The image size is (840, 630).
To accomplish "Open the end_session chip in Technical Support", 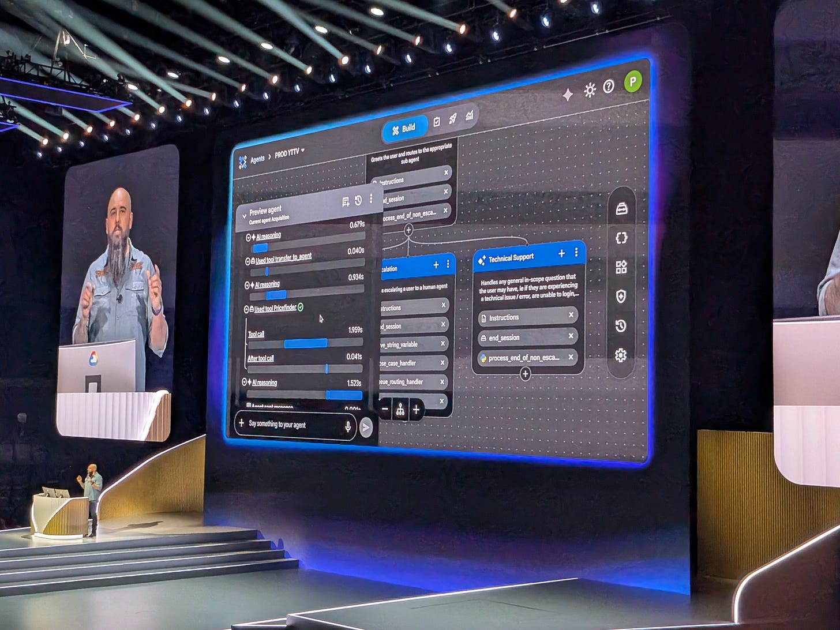I will pos(528,337).
